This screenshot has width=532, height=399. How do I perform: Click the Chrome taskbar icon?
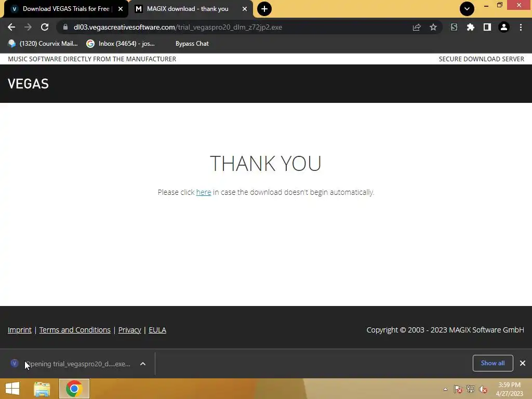coord(74,389)
